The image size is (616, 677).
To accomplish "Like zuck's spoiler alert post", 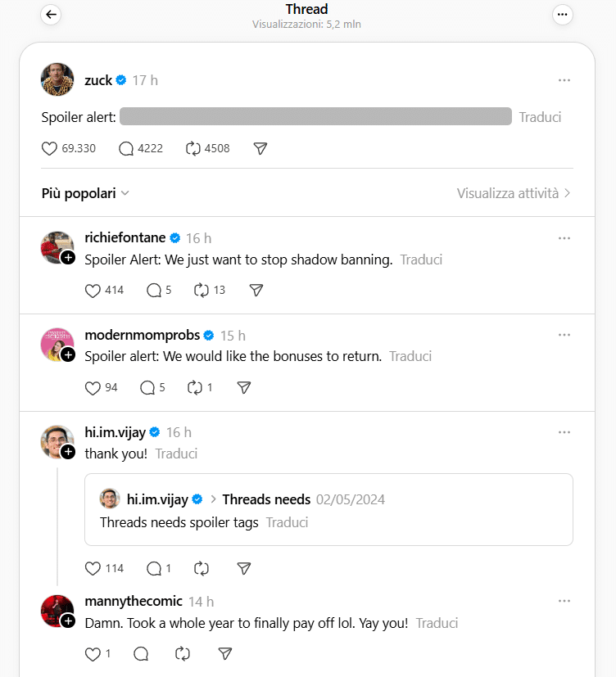I will [50, 148].
